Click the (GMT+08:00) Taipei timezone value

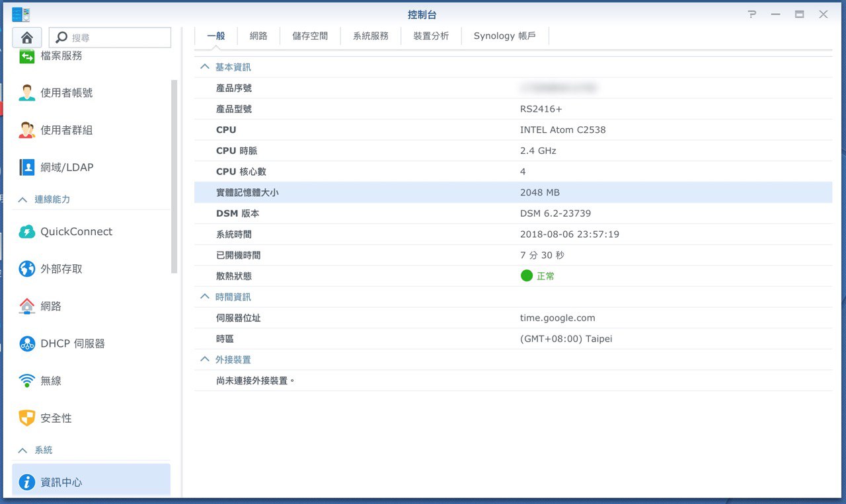click(x=566, y=339)
